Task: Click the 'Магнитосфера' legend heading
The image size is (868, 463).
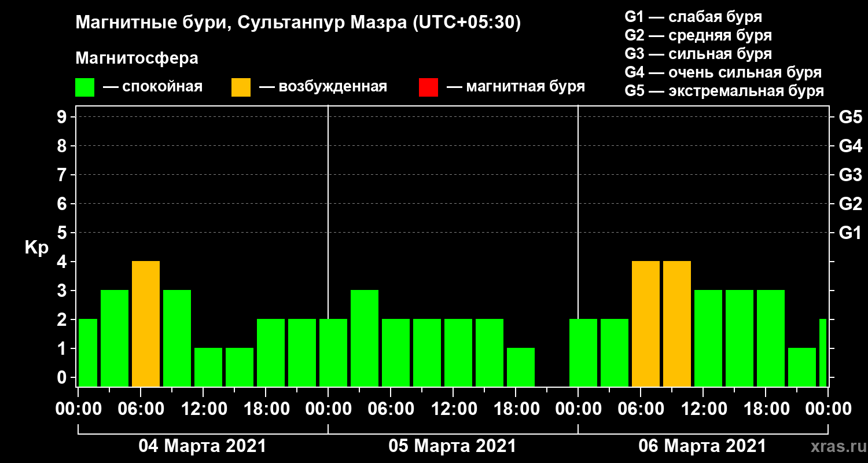Action: point(137,58)
